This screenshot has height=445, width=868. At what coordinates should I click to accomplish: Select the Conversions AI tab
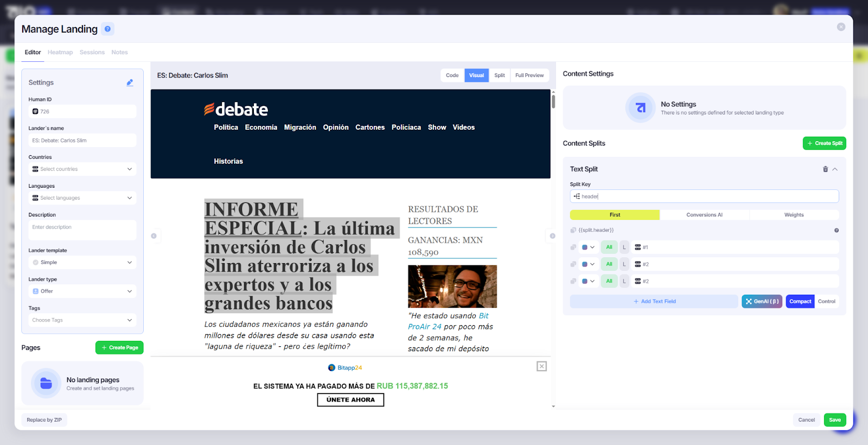[x=704, y=215]
